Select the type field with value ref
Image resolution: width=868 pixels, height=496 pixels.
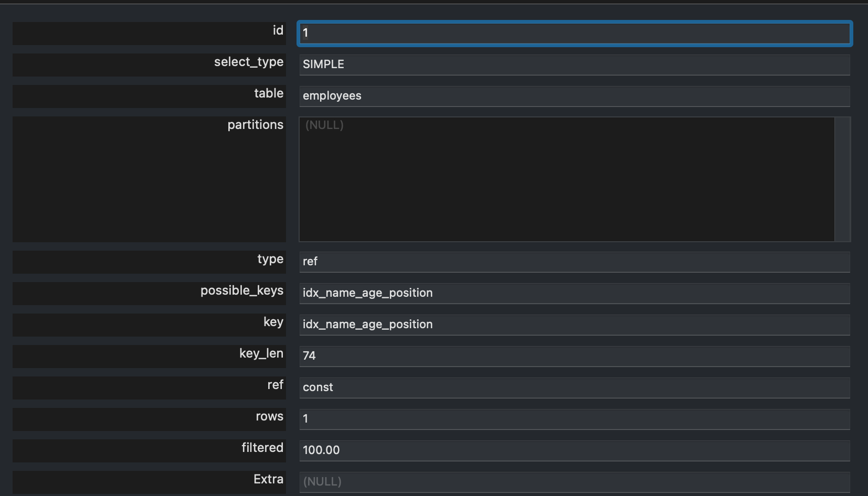tap(574, 262)
